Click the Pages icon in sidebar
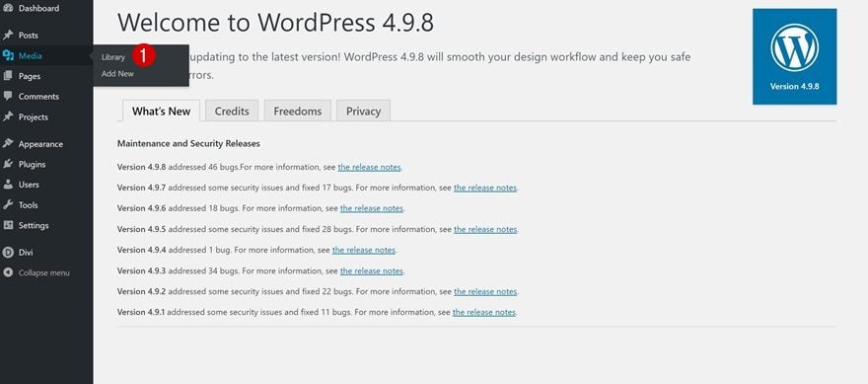868x384 pixels. [8, 76]
